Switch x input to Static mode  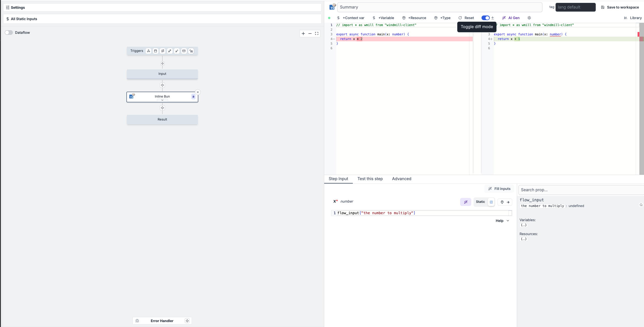click(x=480, y=202)
